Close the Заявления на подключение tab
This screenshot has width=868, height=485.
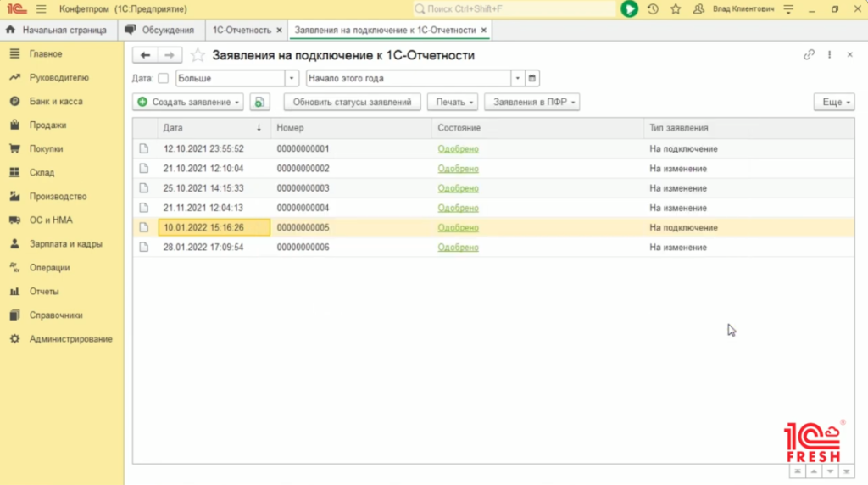point(484,30)
